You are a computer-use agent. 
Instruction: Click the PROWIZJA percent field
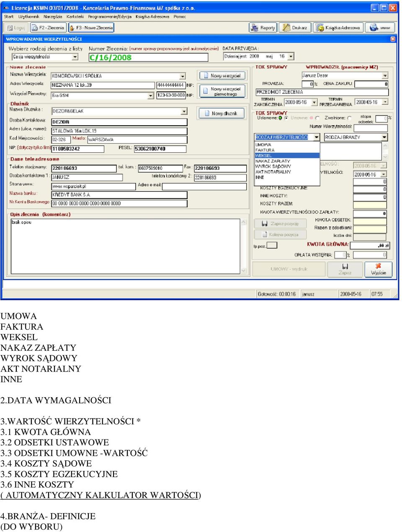pyautogui.click(x=307, y=84)
